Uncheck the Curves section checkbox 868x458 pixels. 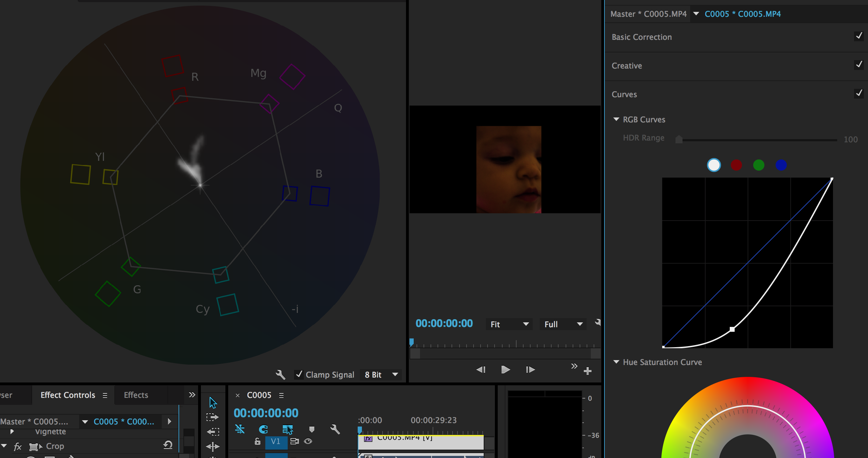click(859, 94)
